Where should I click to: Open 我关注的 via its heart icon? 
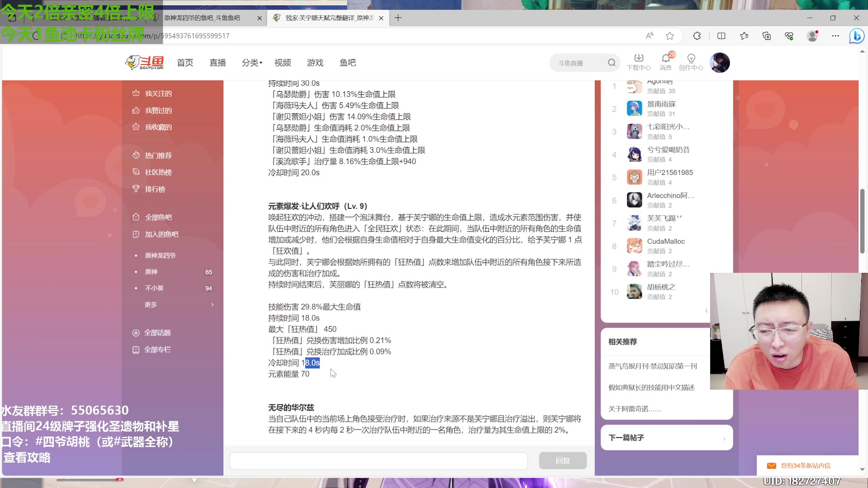coord(137,93)
